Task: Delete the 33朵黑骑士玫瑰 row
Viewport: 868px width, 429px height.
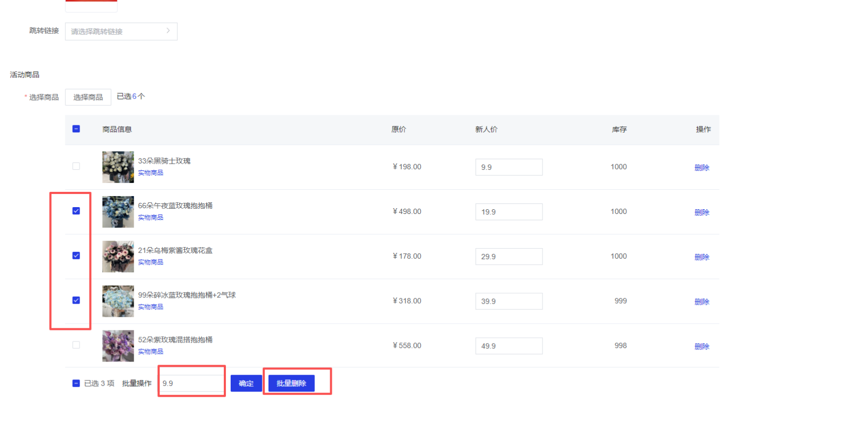Action: coord(702,168)
